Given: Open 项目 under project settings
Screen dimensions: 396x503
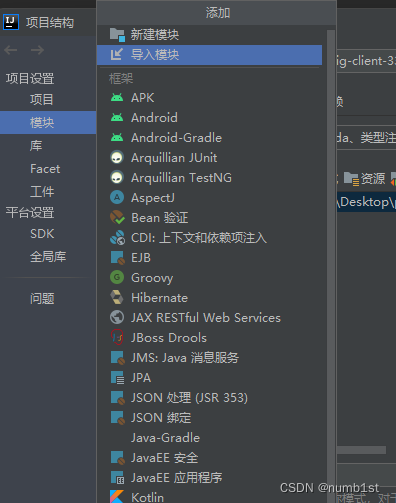Looking at the screenshot, I should click(x=48, y=99).
